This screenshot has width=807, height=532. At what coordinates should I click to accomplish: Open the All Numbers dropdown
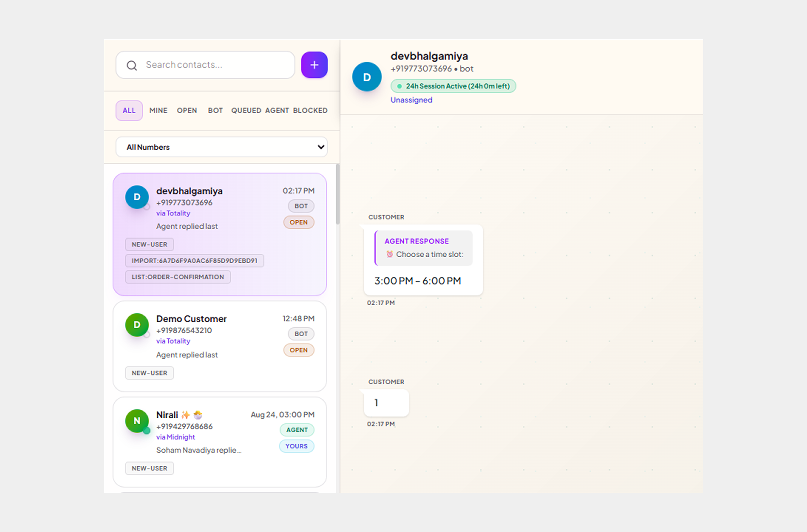(x=222, y=147)
